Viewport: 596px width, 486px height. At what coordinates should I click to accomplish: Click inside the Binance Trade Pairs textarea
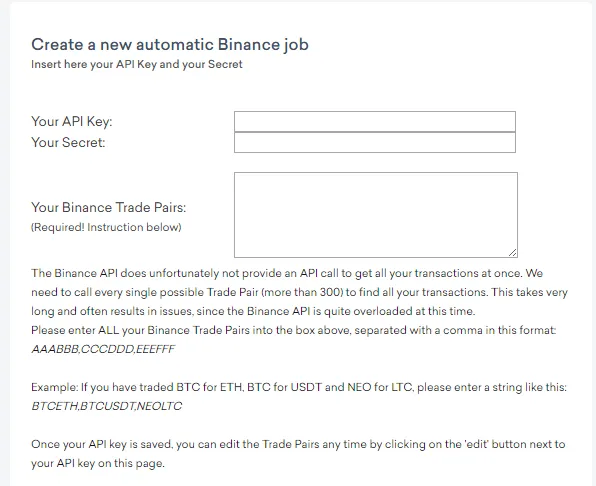click(x=376, y=215)
